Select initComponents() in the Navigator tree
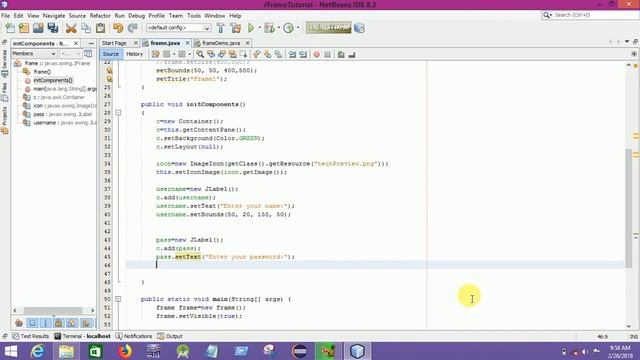Image resolution: width=640 pixels, height=360 pixels. coord(53,80)
